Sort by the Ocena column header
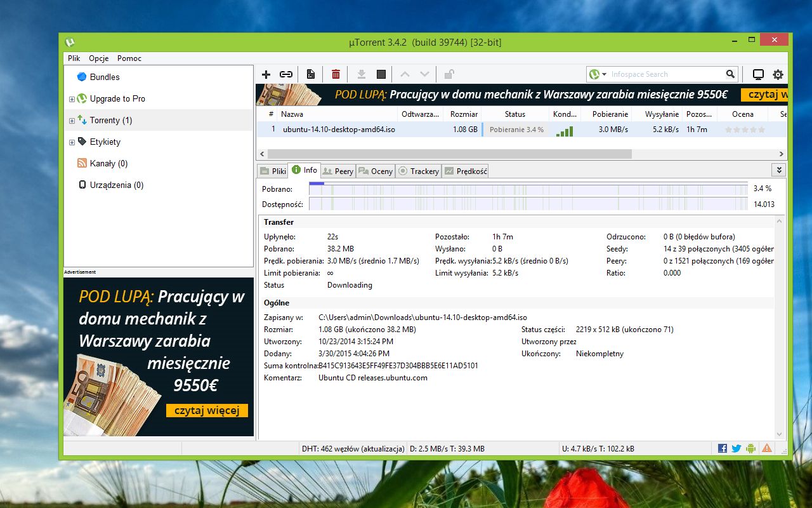This screenshot has height=508, width=812. tap(743, 114)
